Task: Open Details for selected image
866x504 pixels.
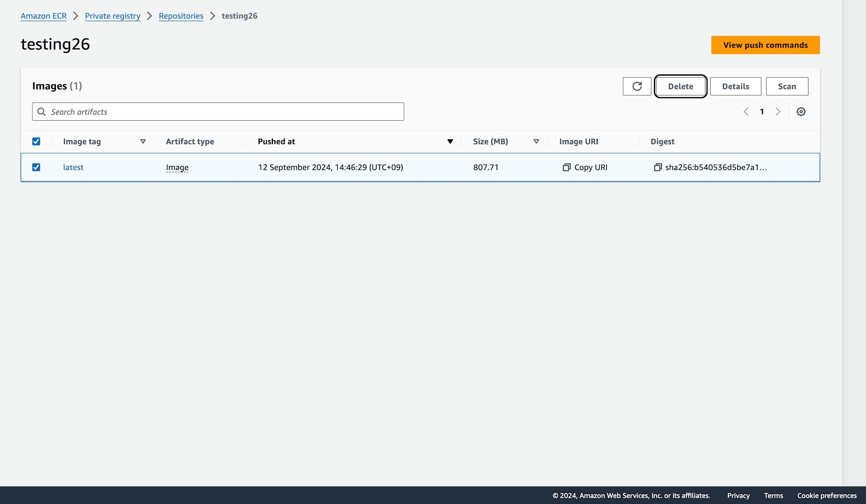Action: click(x=736, y=86)
